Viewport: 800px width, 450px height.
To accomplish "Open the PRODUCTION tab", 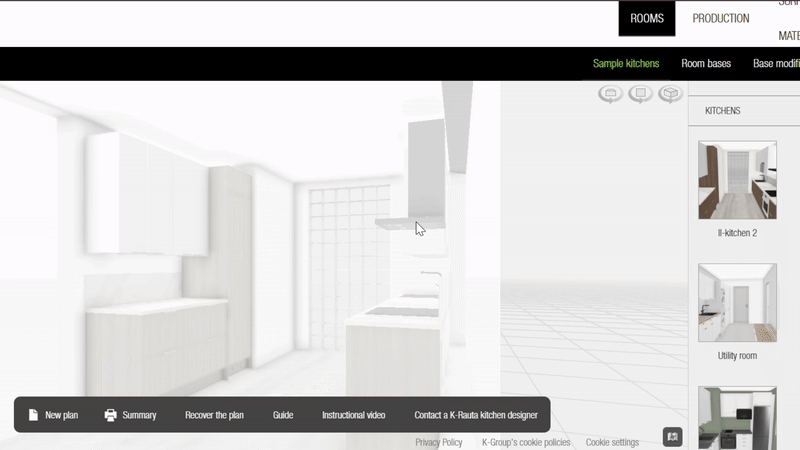I will 721,18.
